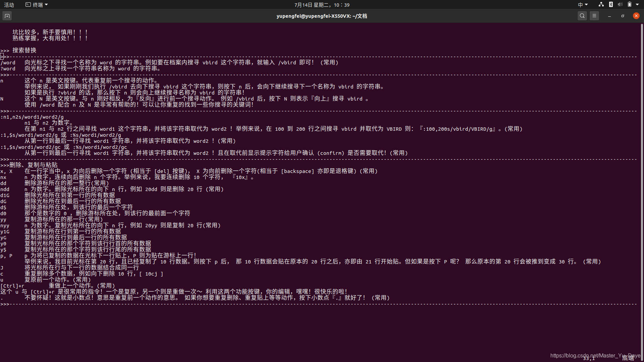Click the 'dG' command entry

coord(3,201)
